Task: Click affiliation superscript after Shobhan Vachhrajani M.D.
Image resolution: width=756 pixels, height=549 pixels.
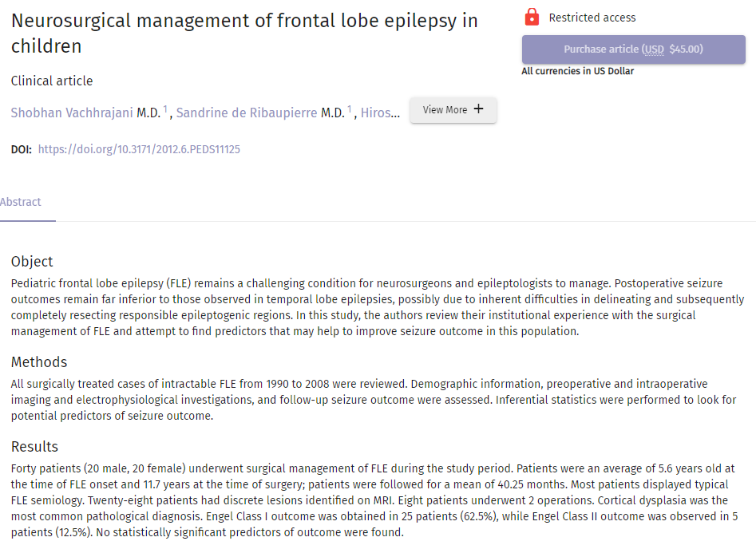Action: [166, 110]
